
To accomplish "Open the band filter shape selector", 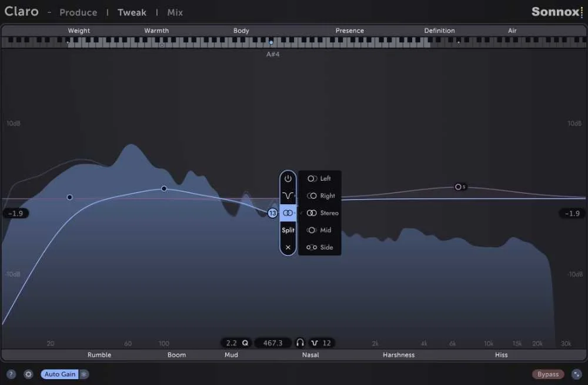I will pyautogui.click(x=288, y=195).
